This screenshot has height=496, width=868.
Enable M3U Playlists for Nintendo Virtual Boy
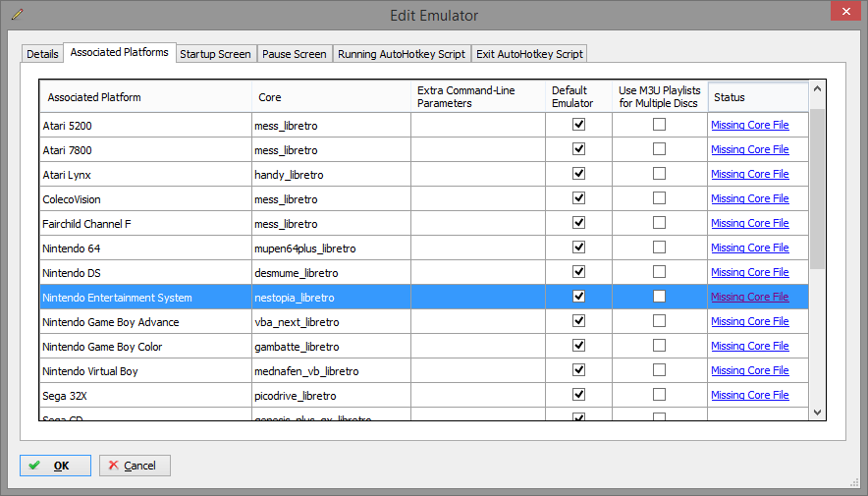click(x=659, y=369)
